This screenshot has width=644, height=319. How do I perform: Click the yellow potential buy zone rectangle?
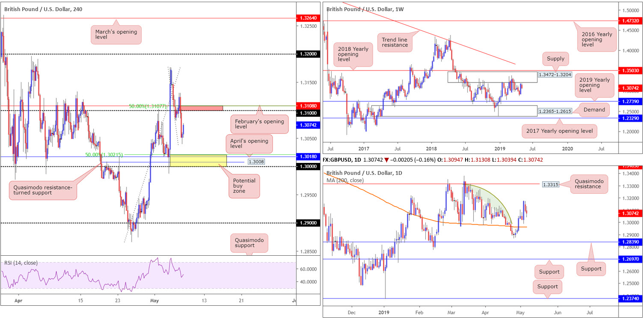click(198, 160)
